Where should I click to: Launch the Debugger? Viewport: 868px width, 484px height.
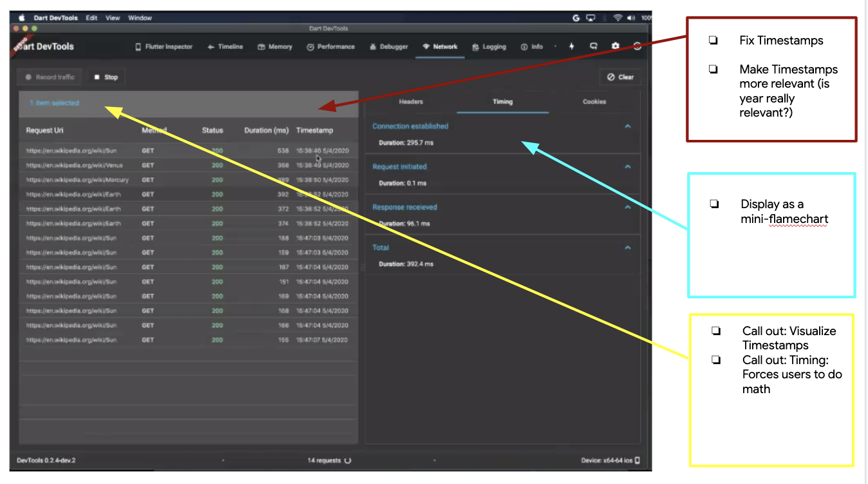pyautogui.click(x=388, y=46)
